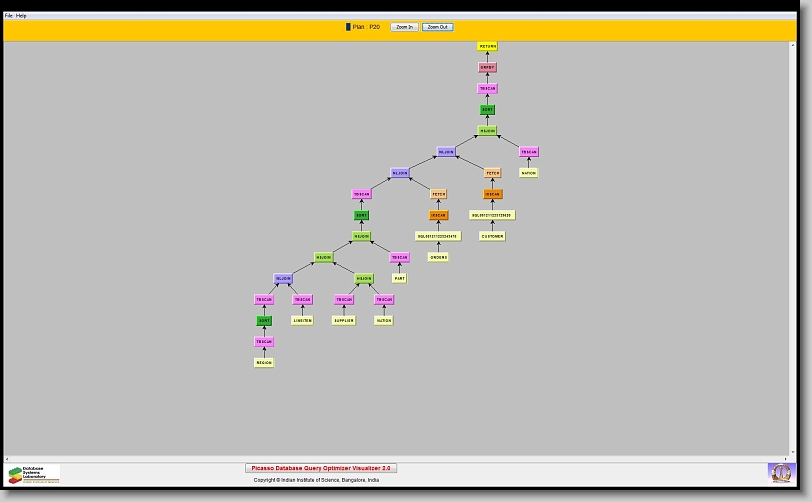Click the SUPPLIER table node

[x=344, y=321]
